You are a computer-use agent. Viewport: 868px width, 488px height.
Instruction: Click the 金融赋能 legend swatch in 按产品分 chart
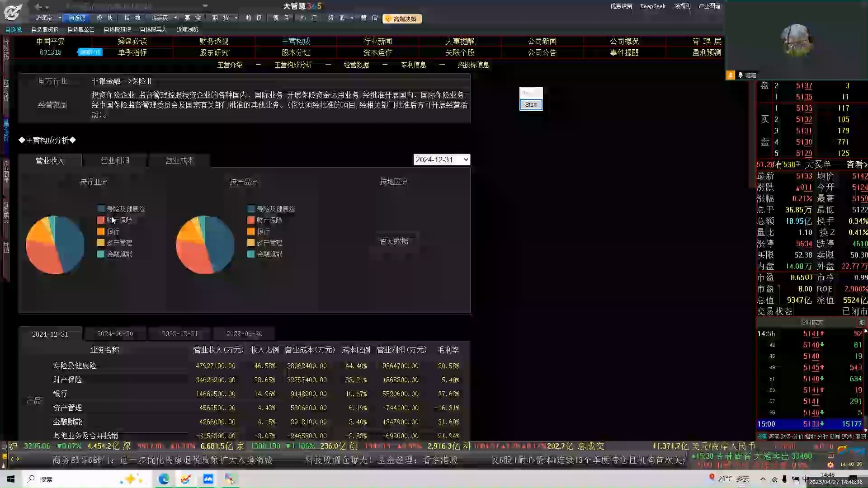tap(251, 254)
